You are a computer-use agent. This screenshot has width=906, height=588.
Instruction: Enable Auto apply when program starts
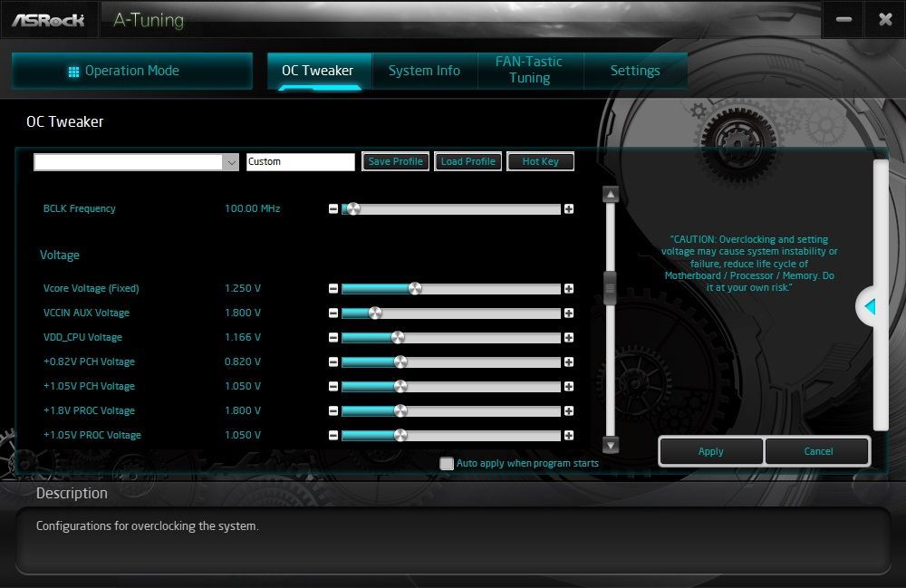click(447, 463)
